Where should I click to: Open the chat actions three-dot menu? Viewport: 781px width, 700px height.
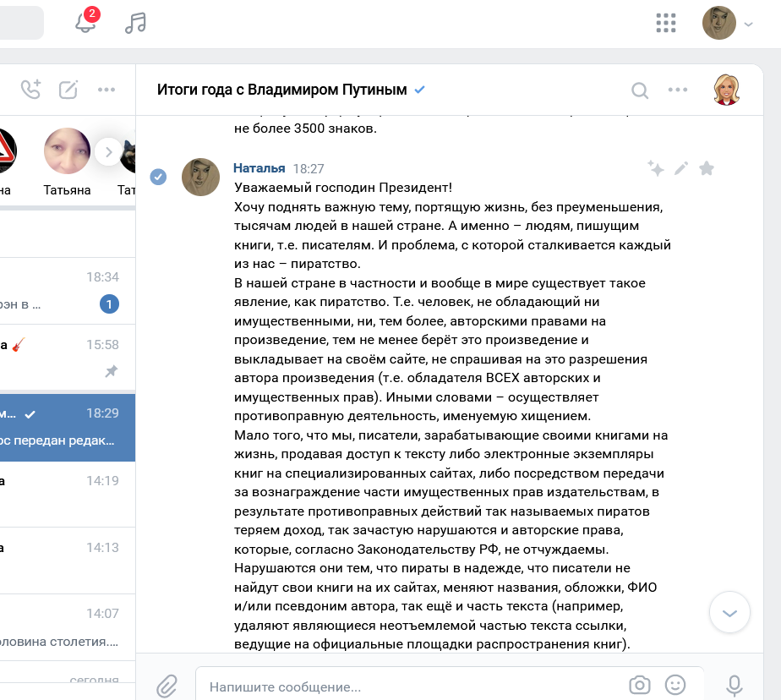(677, 90)
